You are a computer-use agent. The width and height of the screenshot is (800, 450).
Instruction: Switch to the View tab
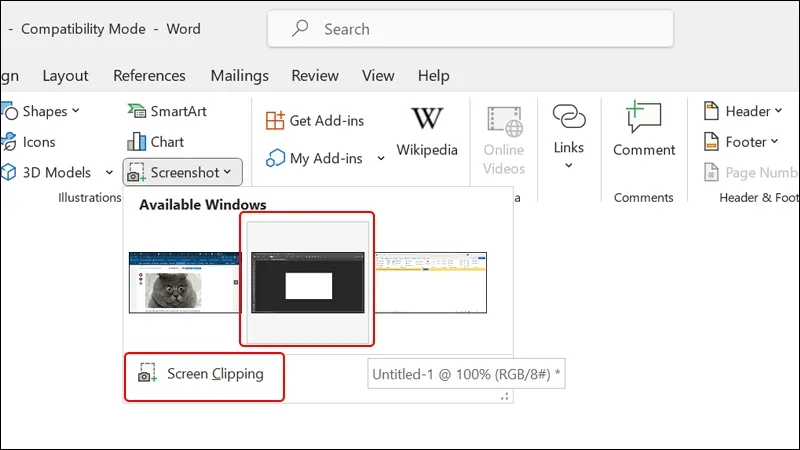[x=378, y=76]
